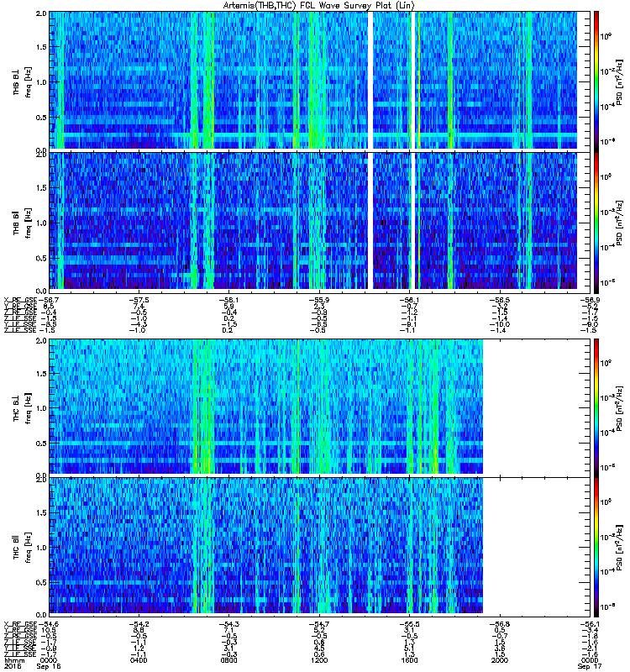
Task: Click the X_RE_GSE value '-54.3'
Action: coord(228,624)
